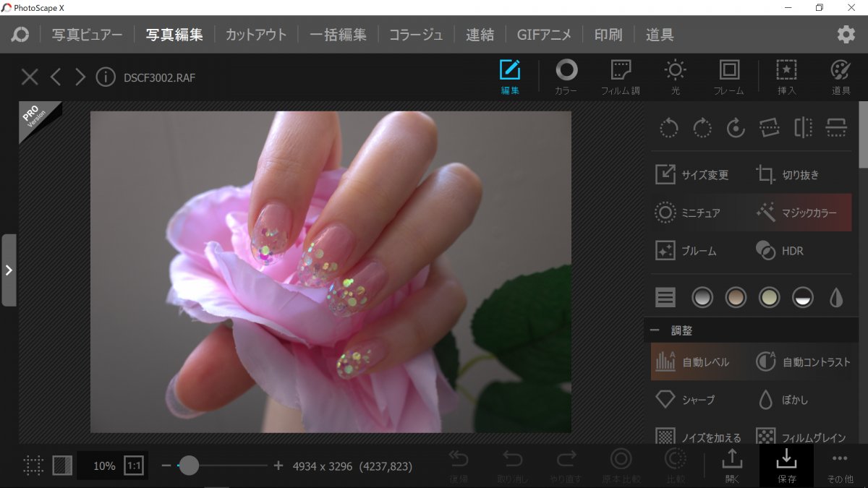The image size is (868, 488).
Task: Click the 保存 (Save) button
Action: [x=786, y=466]
